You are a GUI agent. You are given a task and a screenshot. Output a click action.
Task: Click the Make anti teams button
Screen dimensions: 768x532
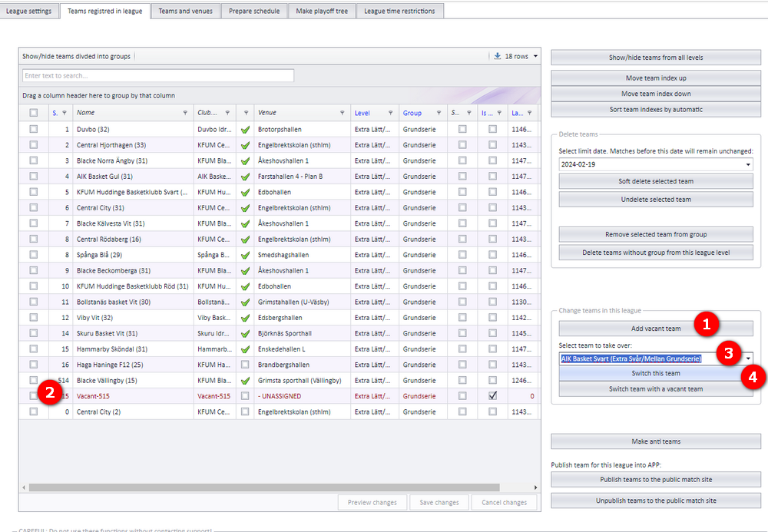coord(656,441)
